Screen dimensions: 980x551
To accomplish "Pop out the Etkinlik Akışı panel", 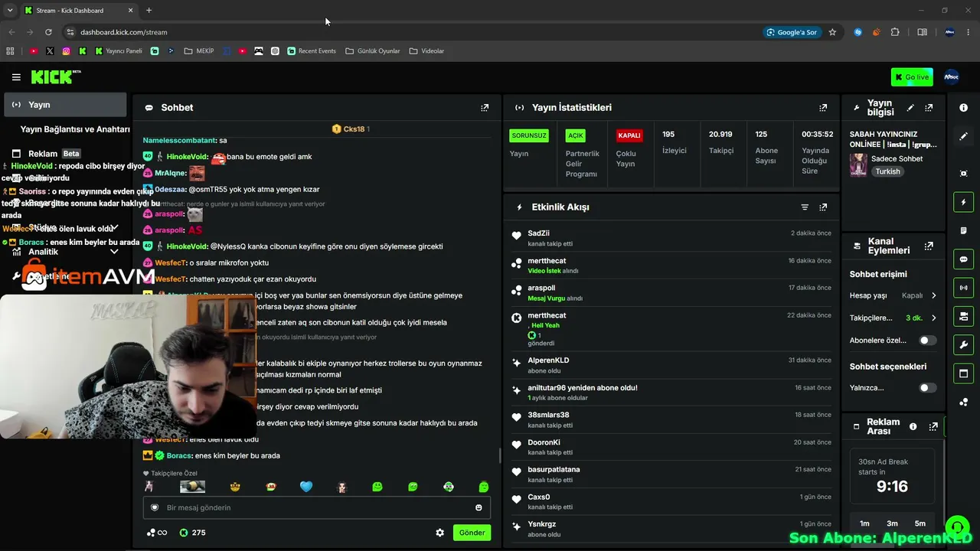I will tap(823, 207).
